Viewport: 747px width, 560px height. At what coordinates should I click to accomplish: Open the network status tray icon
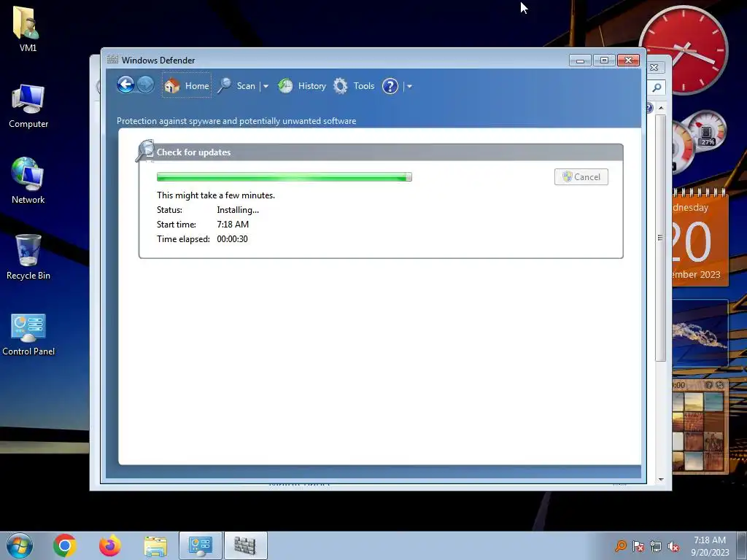click(x=656, y=546)
